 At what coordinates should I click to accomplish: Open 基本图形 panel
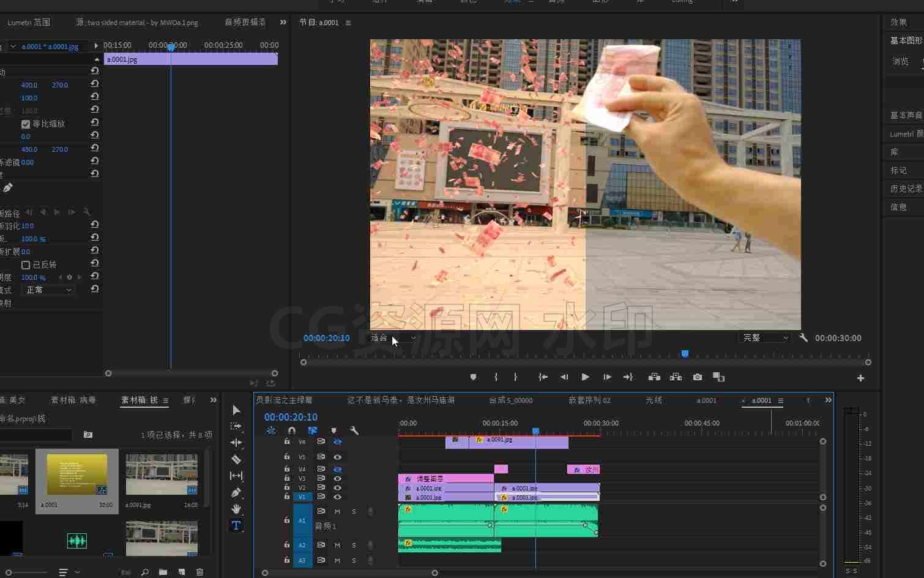[x=906, y=40]
